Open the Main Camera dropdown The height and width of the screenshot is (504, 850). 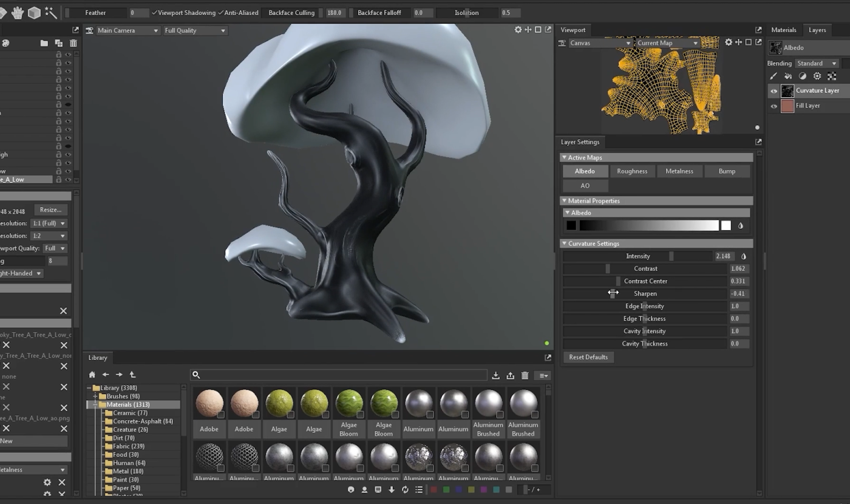[x=127, y=30]
